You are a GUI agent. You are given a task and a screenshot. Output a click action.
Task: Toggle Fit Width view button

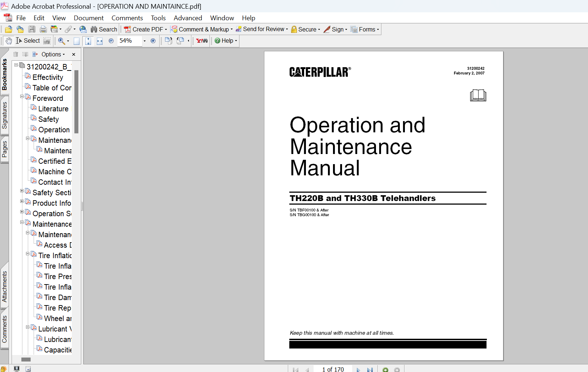(100, 41)
